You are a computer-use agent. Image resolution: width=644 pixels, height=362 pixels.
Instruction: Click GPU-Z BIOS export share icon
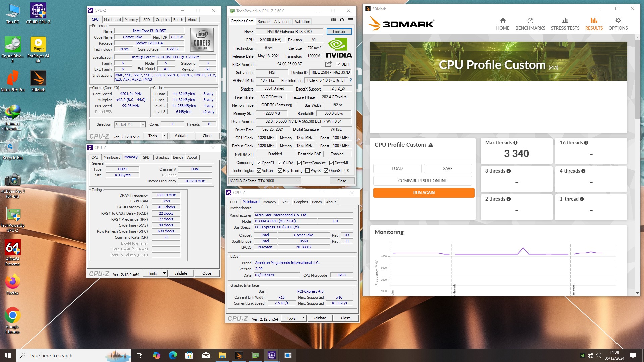[x=328, y=64]
